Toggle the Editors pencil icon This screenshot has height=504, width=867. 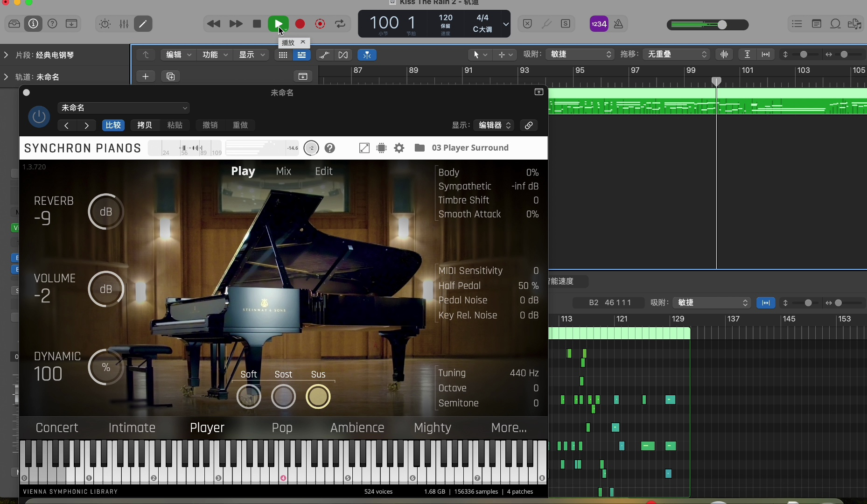[x=143, y=24]
